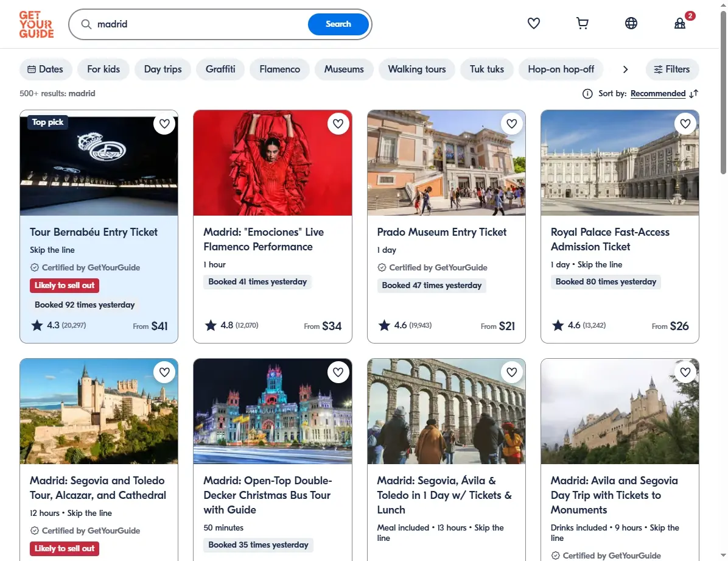
Task: Click the red flamenco dancer thumbnail
Action: point(273,163)
